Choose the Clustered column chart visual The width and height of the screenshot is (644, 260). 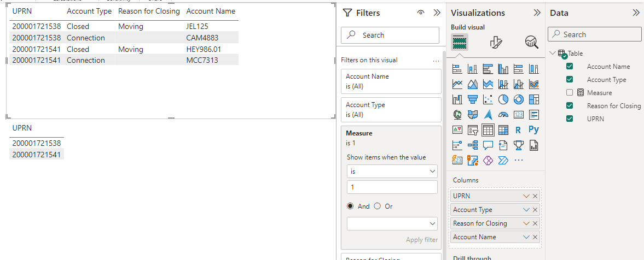click(x=503, y=69)
